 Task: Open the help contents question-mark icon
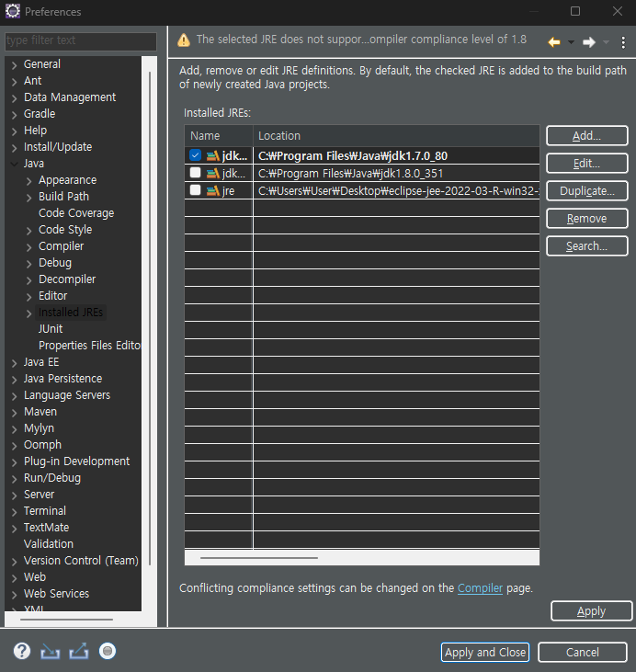tap(22, 651)
